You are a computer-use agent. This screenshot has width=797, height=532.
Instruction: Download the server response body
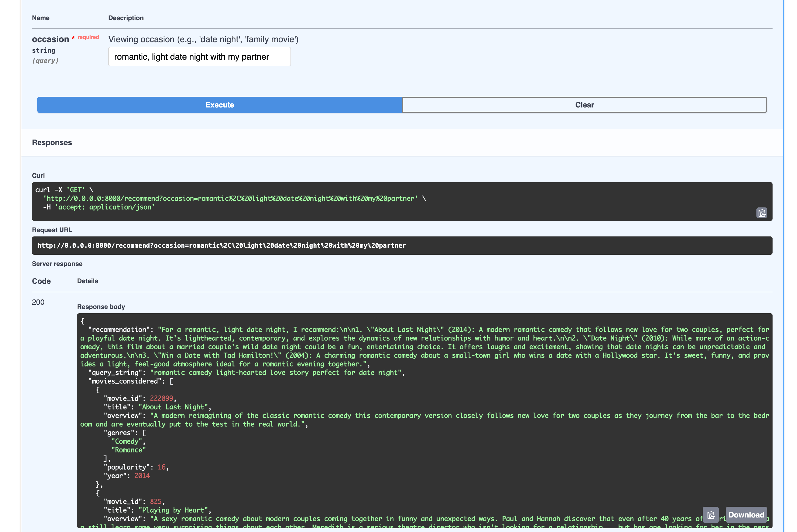[746, 515]
